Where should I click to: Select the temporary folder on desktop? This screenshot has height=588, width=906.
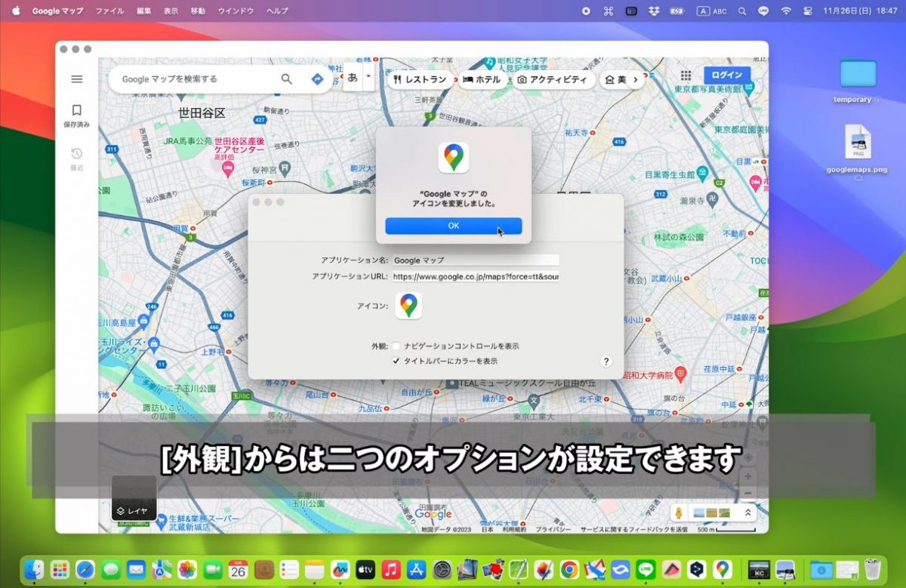[x=858, y=79]
